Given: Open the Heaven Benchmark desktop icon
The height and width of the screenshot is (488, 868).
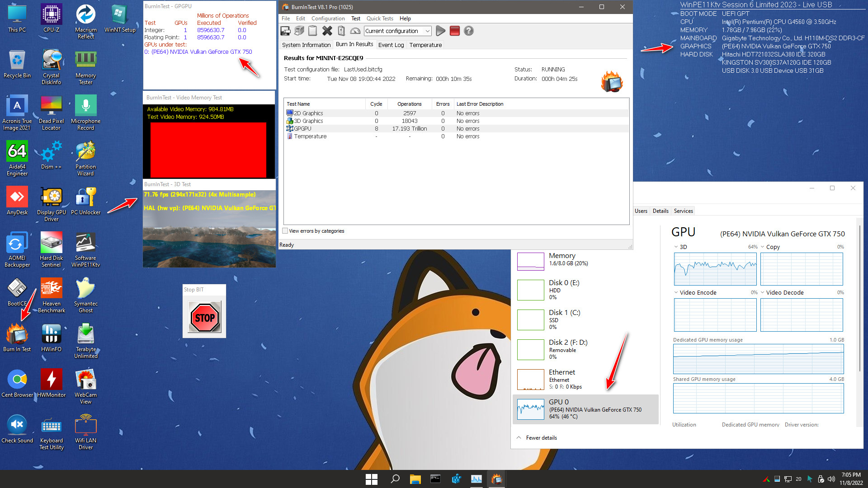Looking at the screenshot, I should (51, 296).
